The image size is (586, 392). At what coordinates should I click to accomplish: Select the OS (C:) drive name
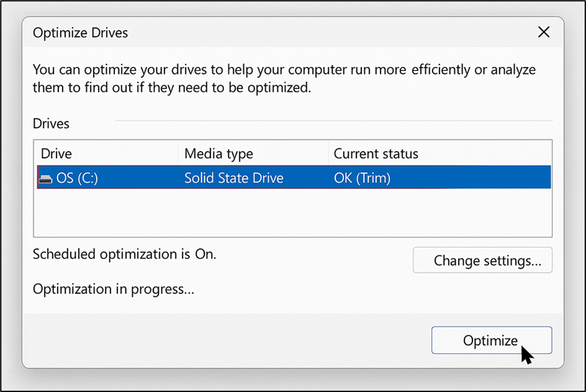coord(77,178)
